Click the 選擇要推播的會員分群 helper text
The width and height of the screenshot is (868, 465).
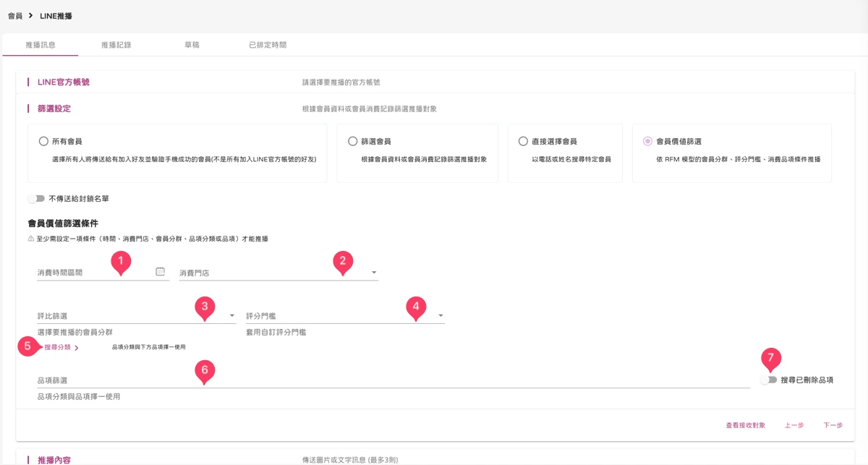pos(75,332)
